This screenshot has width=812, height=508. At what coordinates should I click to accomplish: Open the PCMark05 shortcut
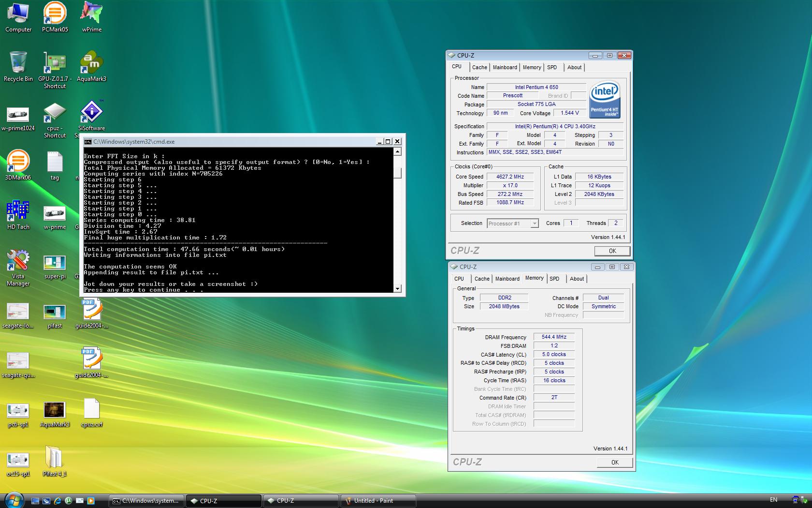(55, 17)
